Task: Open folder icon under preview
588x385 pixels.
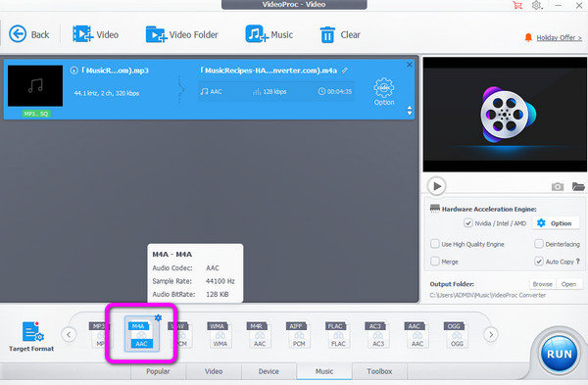Action: pos(578,186)
